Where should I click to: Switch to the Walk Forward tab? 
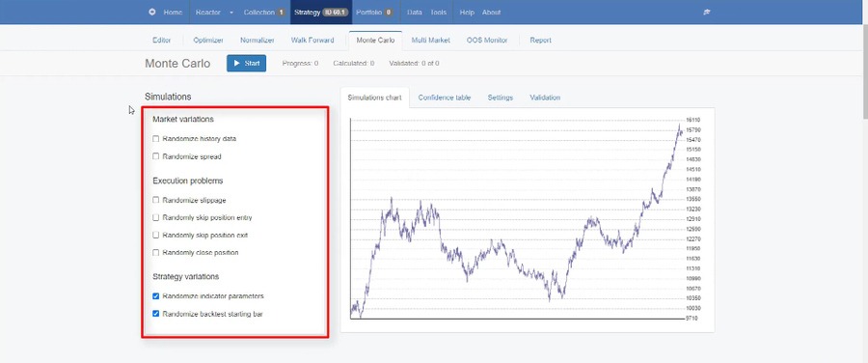[x=312, y=40]
